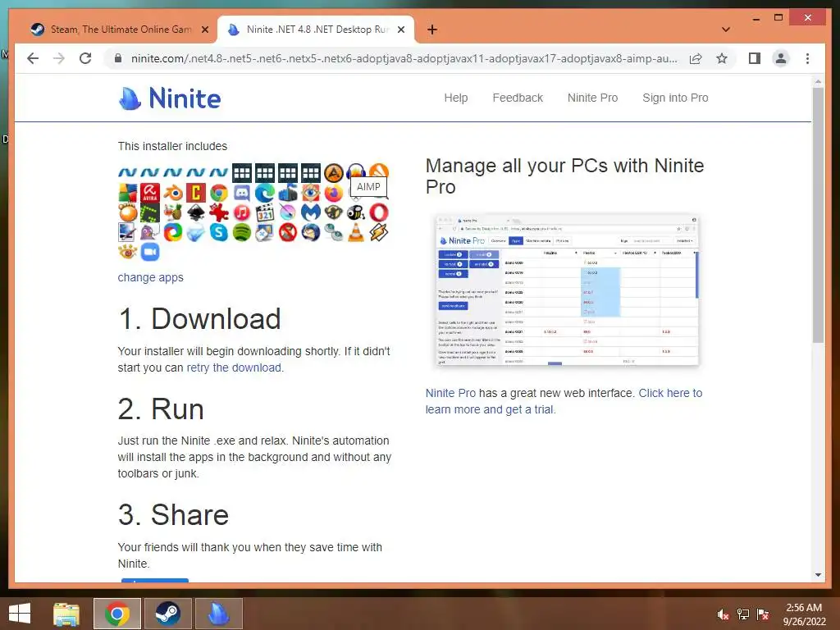Click the Discord app icon
This screenshot has height=630, width=840.
coord(242,193)
